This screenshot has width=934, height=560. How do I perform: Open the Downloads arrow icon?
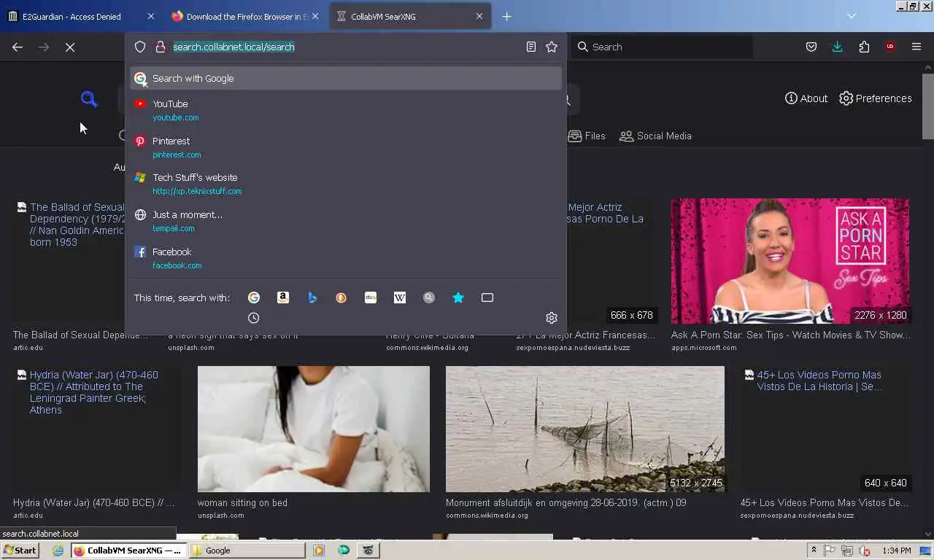click(837, 47)
